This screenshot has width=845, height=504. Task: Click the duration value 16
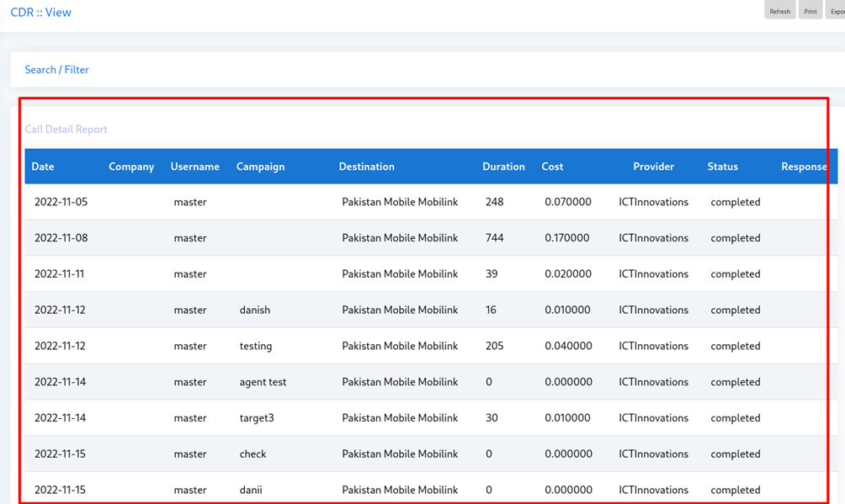click(491, 310)
